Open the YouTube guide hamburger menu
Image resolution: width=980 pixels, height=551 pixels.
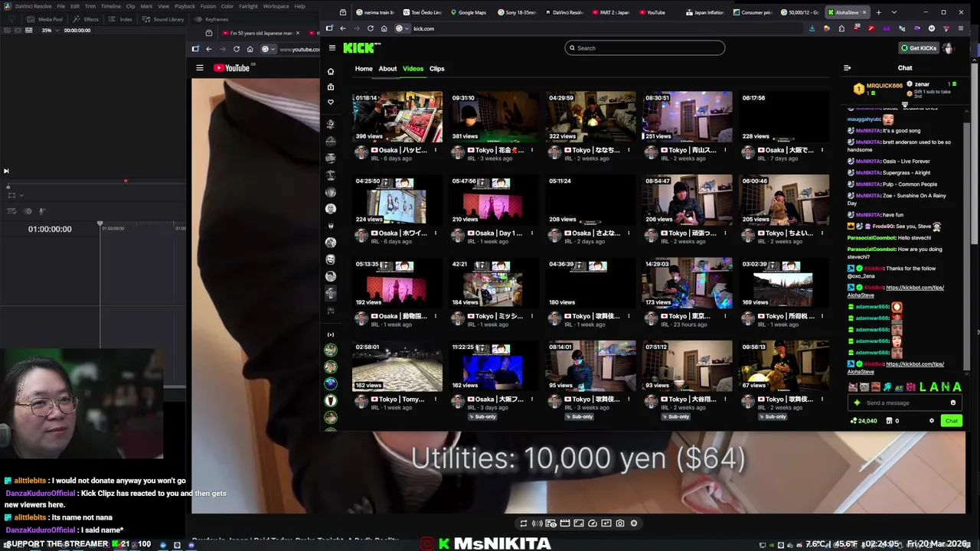[200, 67]
